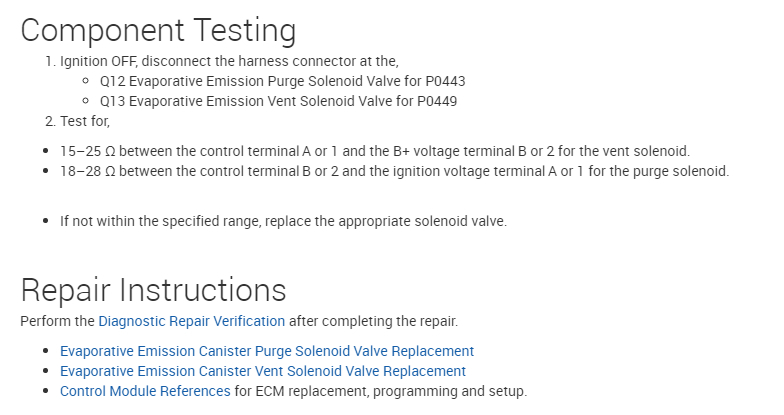Screen dimensions: 784x415
Task: Open Evaporative Emission Canister Vent Solenoid Valve Replacement
Action: pyautogui.click(x=262, y=371)
